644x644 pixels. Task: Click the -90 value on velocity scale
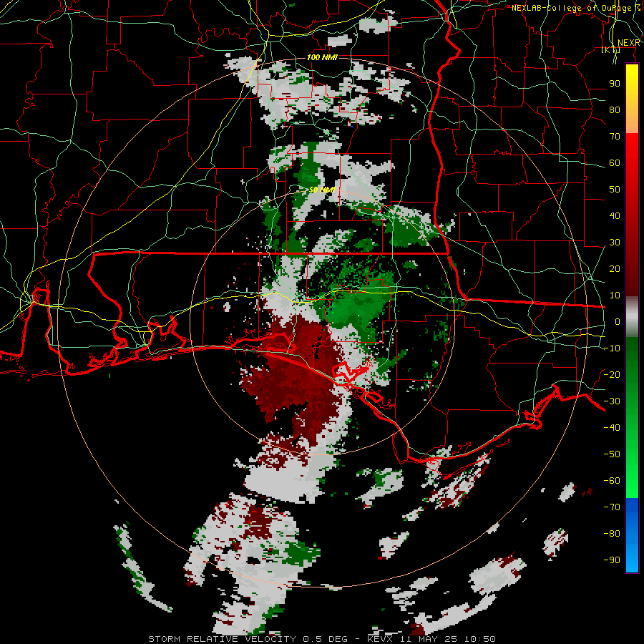coord(612,560)
